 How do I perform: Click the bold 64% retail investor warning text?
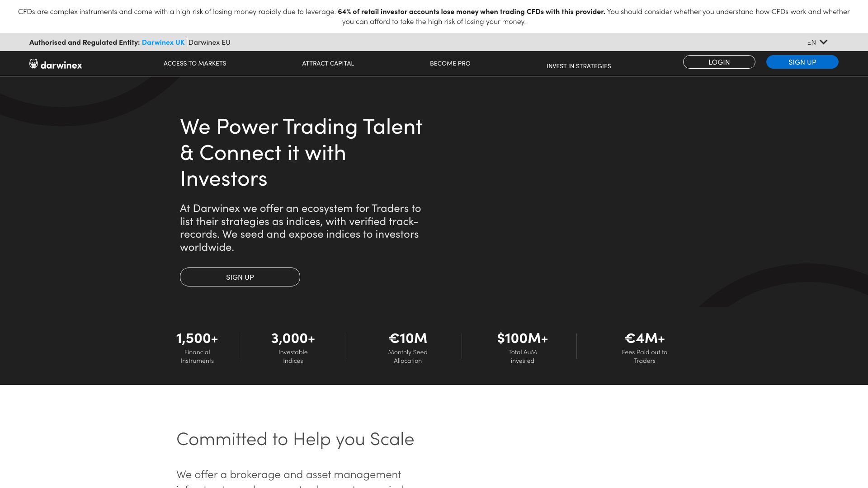click(471, 12)
